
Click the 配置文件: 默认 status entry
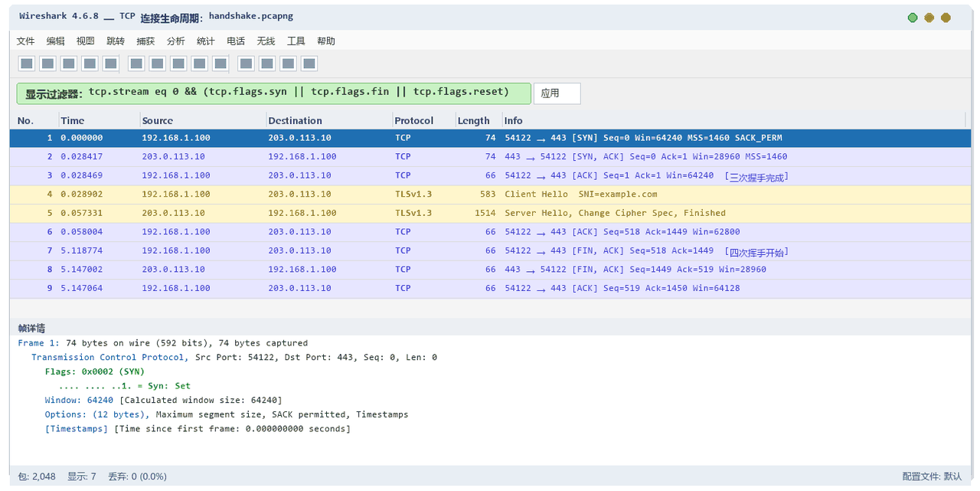point(932,476)
